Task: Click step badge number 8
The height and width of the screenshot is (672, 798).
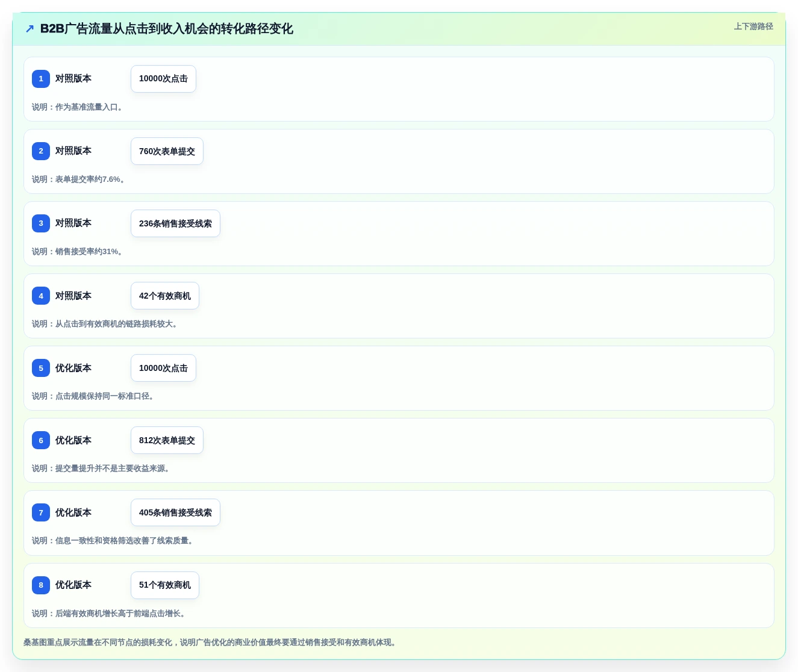Action: point(41,585)
